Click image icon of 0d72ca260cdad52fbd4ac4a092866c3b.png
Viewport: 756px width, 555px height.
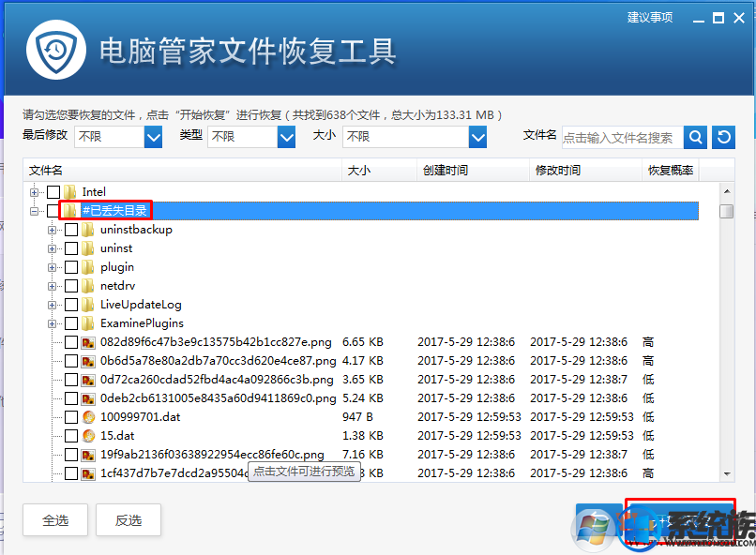coord(88,380)
